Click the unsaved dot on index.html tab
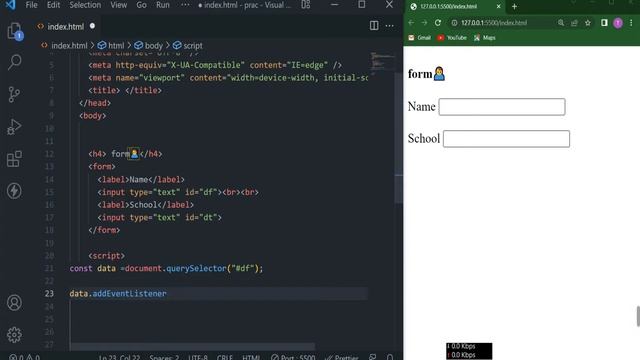The height and width of the screenshot is (360, 640). pos(92,26)
